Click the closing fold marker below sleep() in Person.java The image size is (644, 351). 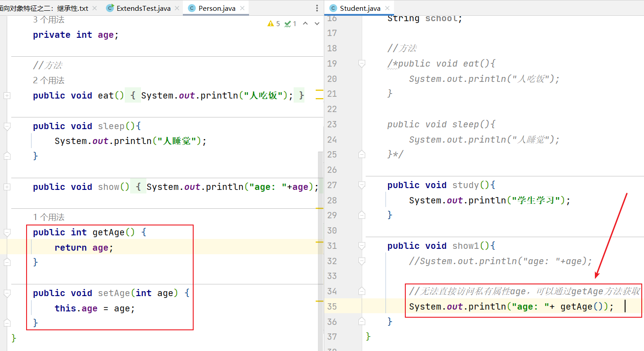[x=7, y=156]
